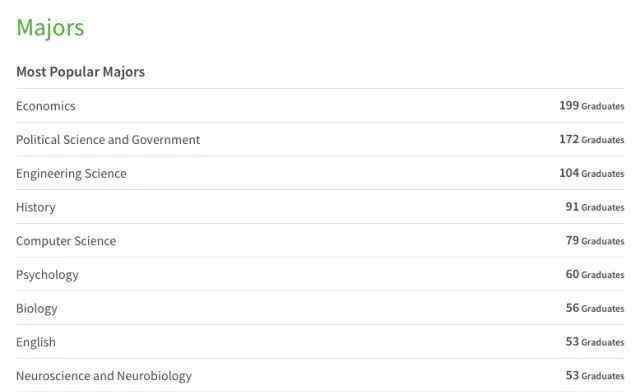Click the English major link
Viewport: 640px width, 392px height.
36,342
